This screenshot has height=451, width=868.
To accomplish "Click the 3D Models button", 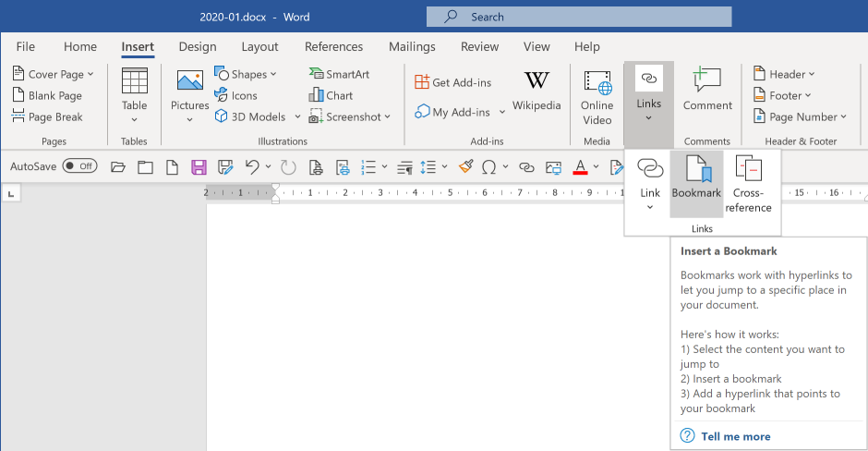I will tap(251, 116).
